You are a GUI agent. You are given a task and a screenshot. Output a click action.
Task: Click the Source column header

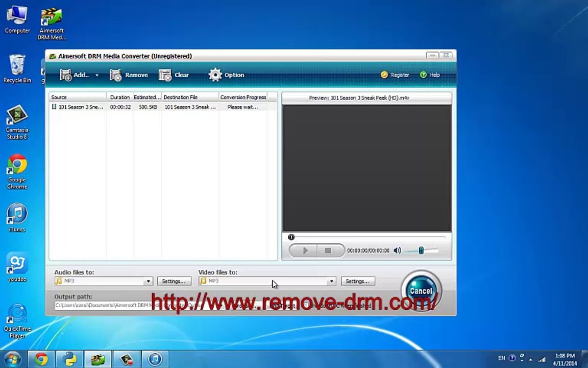pyautogui.click(x=78, y=97)
